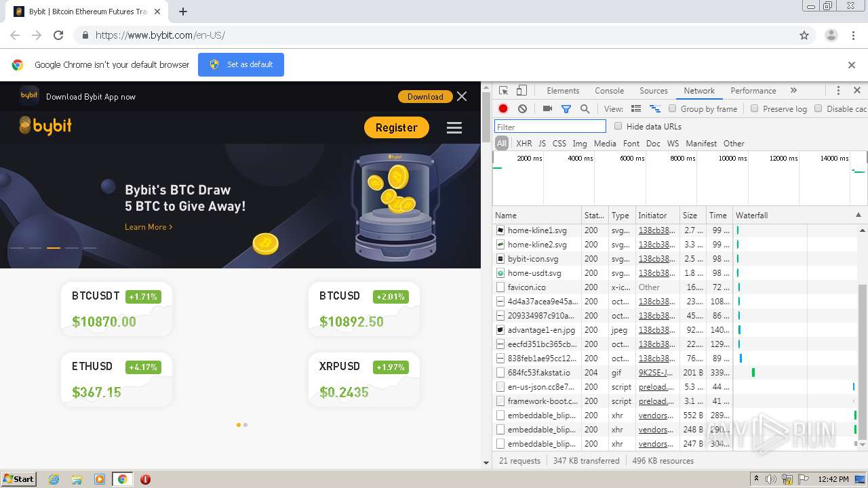The image size is (868, 488).
Task: Click Set as default button
Action: tap(241, 64)
